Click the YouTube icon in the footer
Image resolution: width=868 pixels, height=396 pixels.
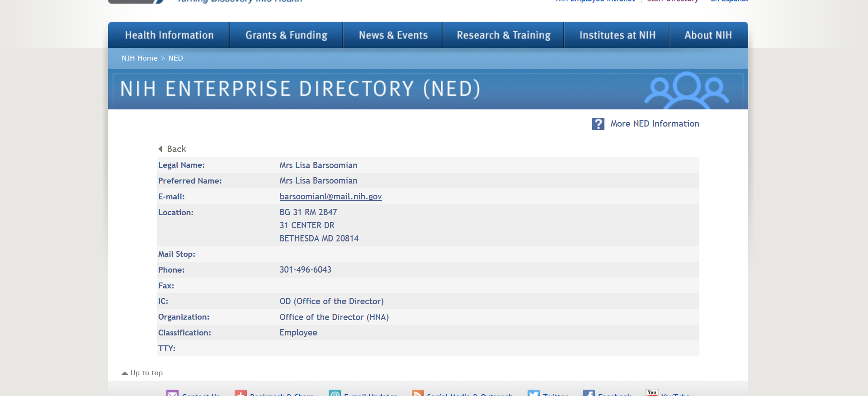coord(652,393)
